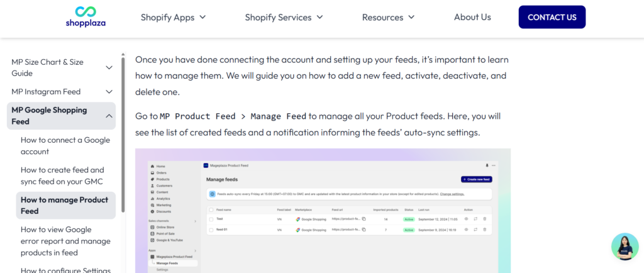The image size is (644, 273).
Task: Expand the MP Instagram Feed chevron
Action: (x=109, y=92)
